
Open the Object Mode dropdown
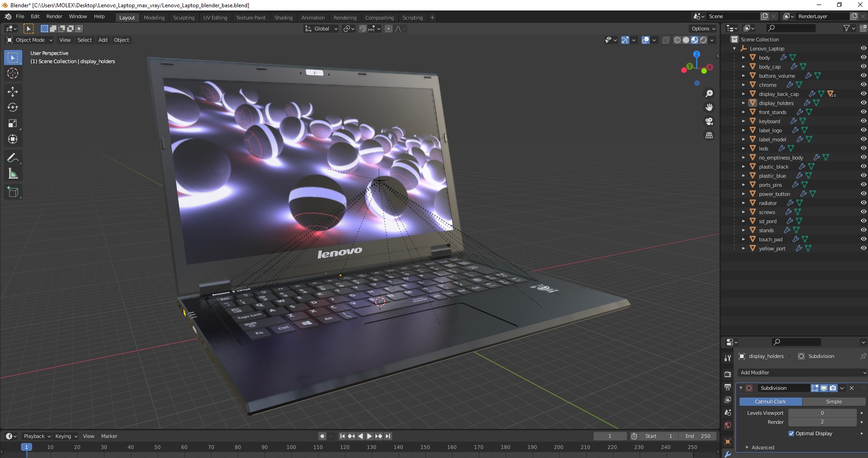pyautogui.click(x=30, y=40)
